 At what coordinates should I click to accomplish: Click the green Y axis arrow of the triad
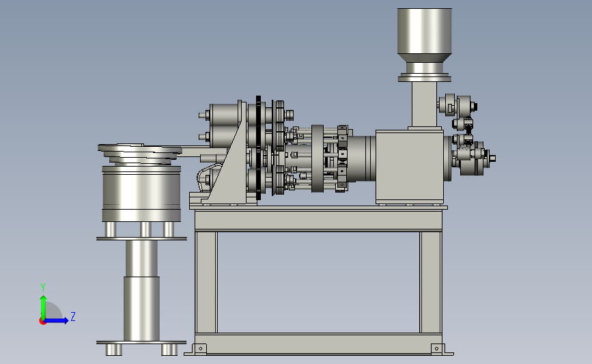pyautogui.click(x=44, y=307)
